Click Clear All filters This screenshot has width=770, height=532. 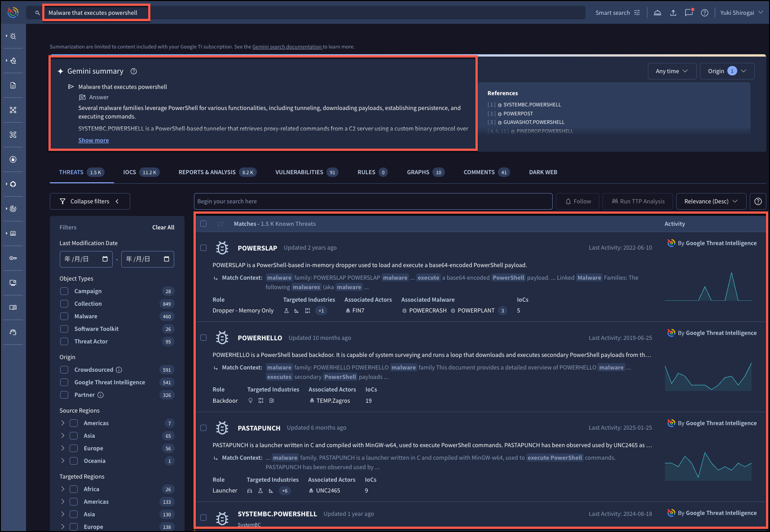tap(163, 228)
